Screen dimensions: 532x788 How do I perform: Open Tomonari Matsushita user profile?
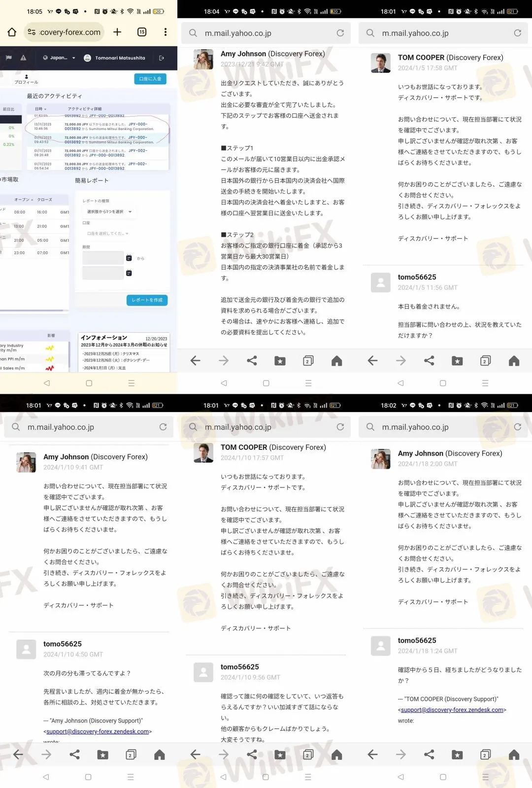pyautogui.click(x=115, y=58)
